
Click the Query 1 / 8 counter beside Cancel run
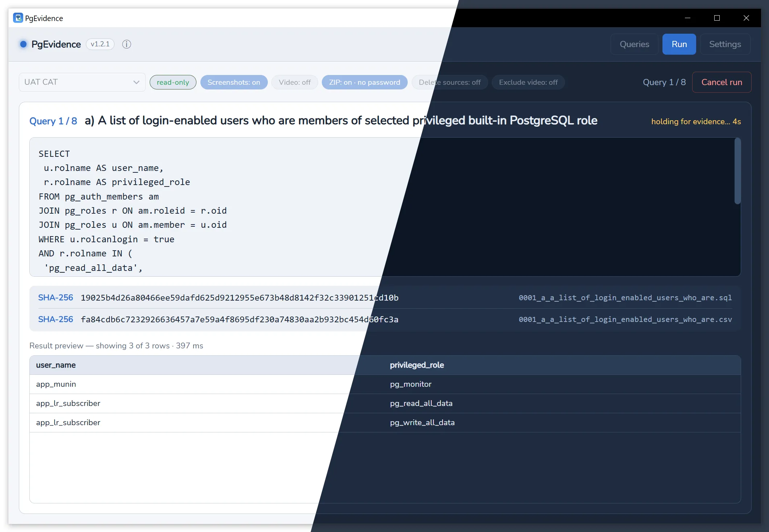(664, 82)
